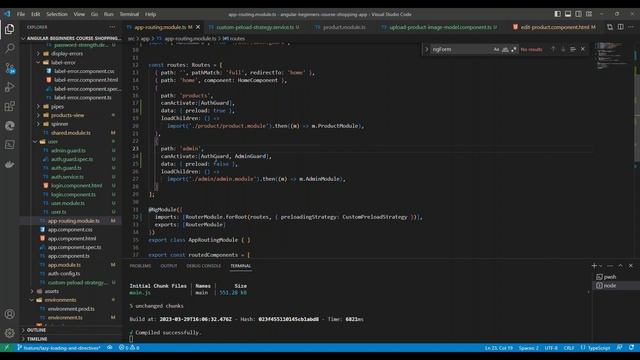Open the Terminal menu

point(129,14)
